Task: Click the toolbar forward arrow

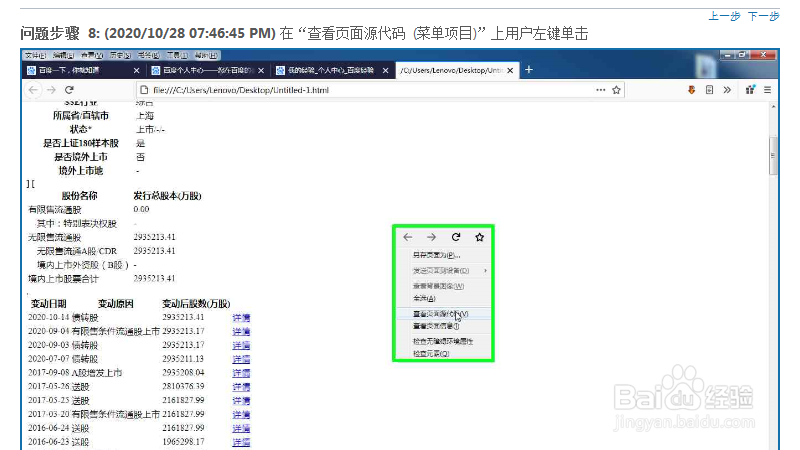Action: pos(51,90)
